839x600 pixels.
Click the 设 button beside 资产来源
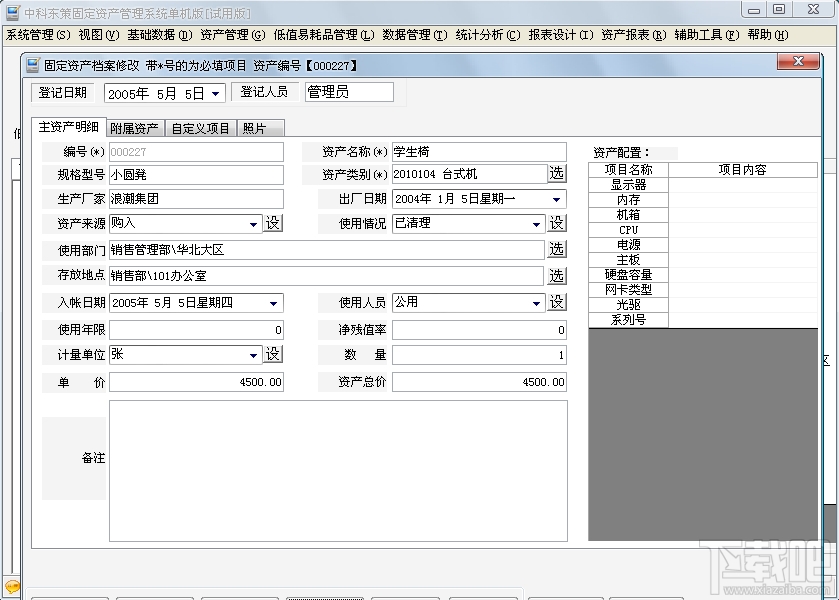tap(273, 222)
